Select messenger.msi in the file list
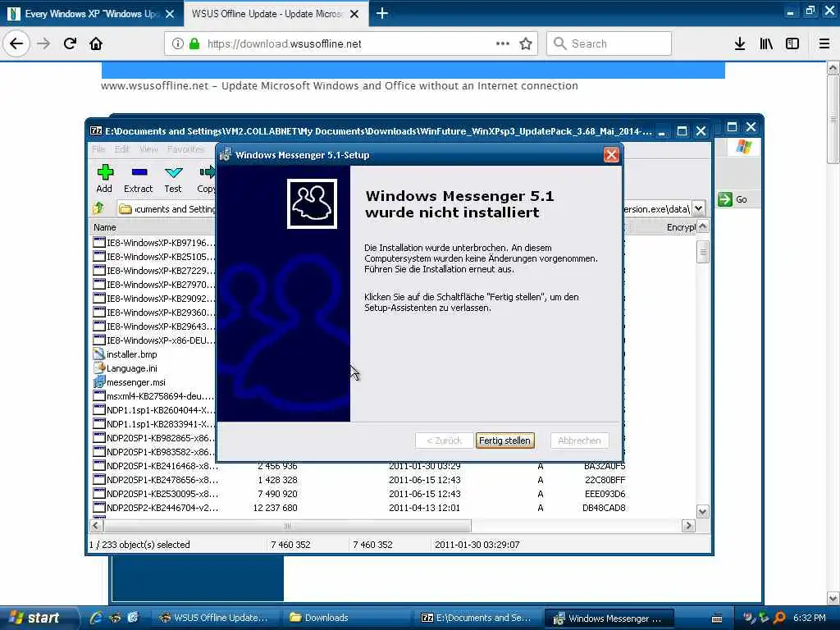 (x=136, y=382)
